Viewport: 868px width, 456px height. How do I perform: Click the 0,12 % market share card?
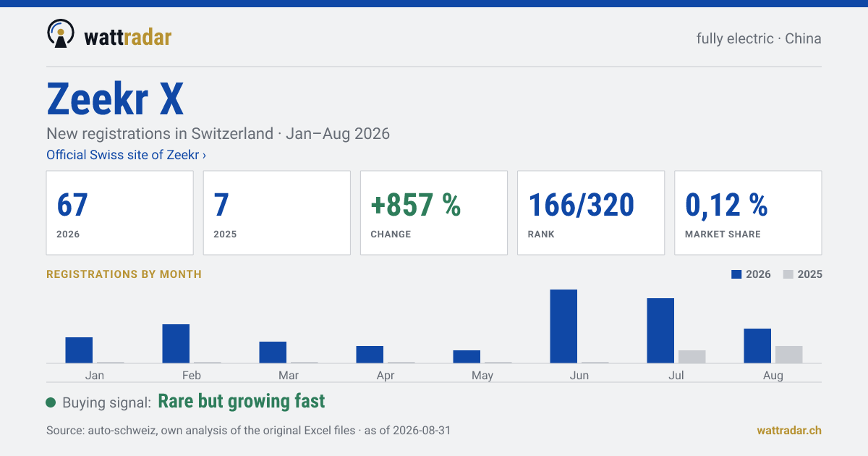[748, 213]
